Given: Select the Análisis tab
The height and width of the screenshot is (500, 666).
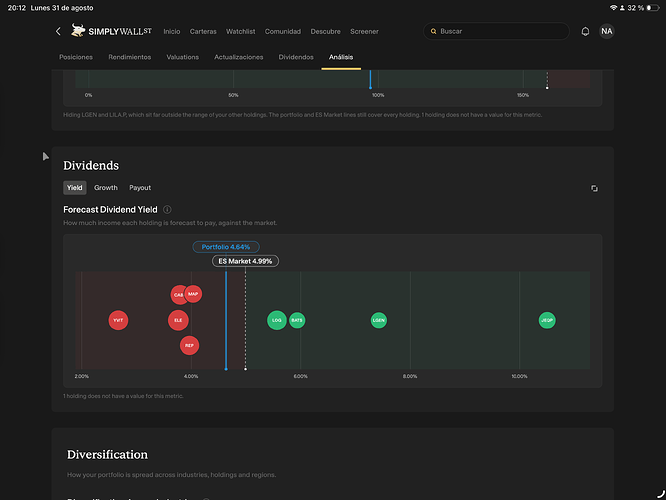Looking at the screenshot, I should tap(341, 57).
